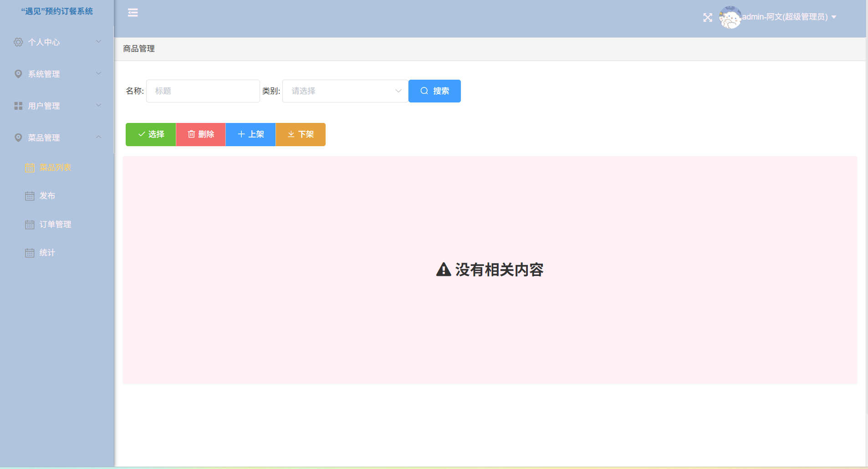Image resolution: width=868 pixels, height=469 pixels.
Task: Click the blue 上架 button
Action: pos(250,134)
